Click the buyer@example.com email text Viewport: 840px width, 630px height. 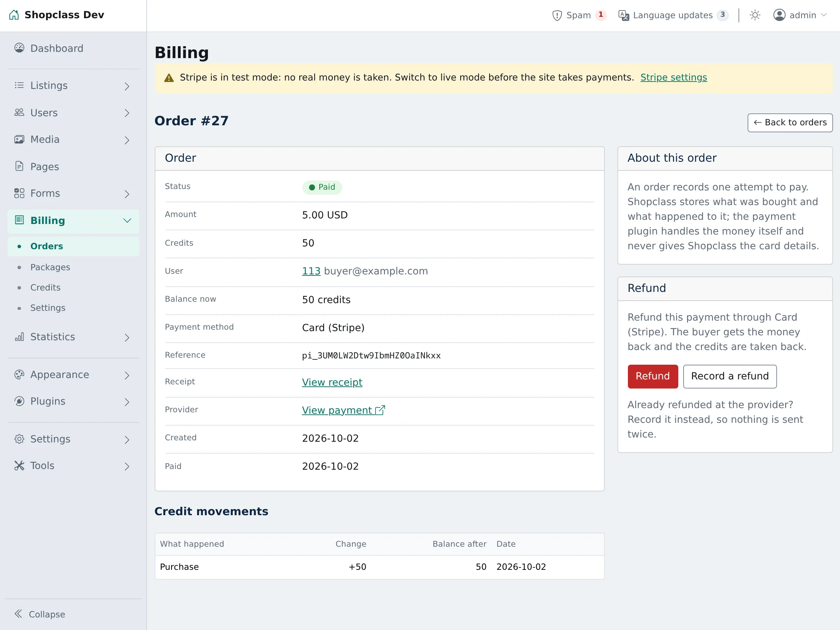[376, 271]
